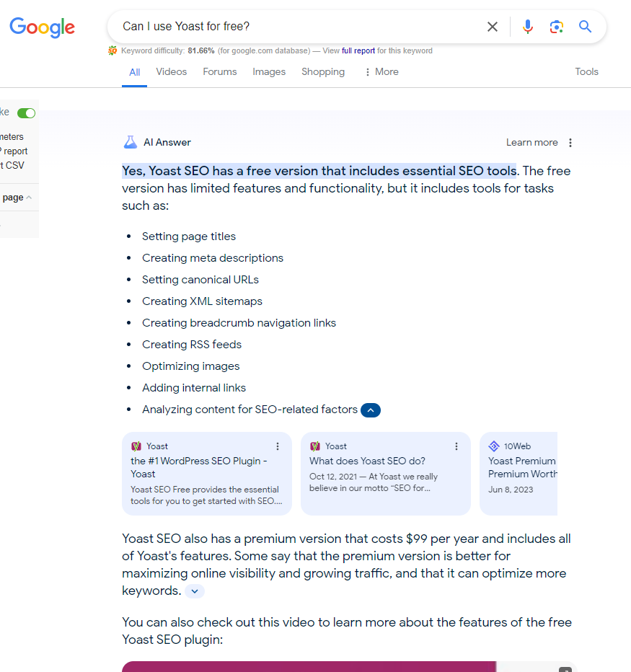Viewport: 631px width, 672px height.
Task: Open options on 'What does Yoast SEO do?' card
Action: coord(456,446)
